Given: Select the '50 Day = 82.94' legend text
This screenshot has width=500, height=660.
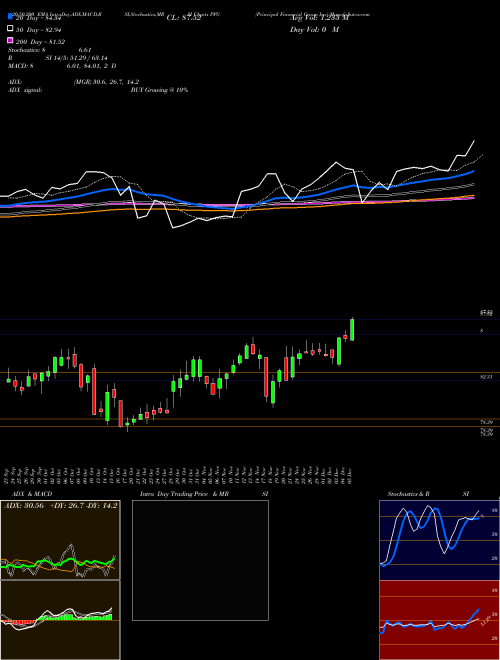Looking at the screenshot, I should (39, 30).
